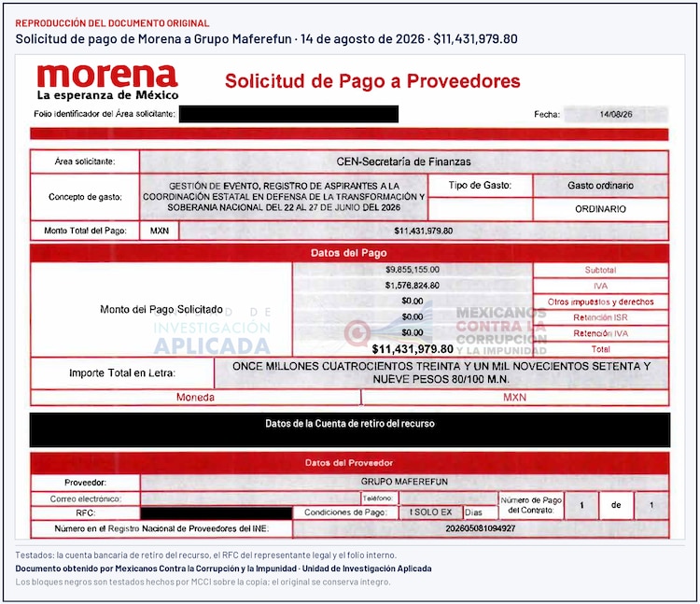Click the "Datos de la Cuenta de retiro del recurso" black bar

[350, 429]
